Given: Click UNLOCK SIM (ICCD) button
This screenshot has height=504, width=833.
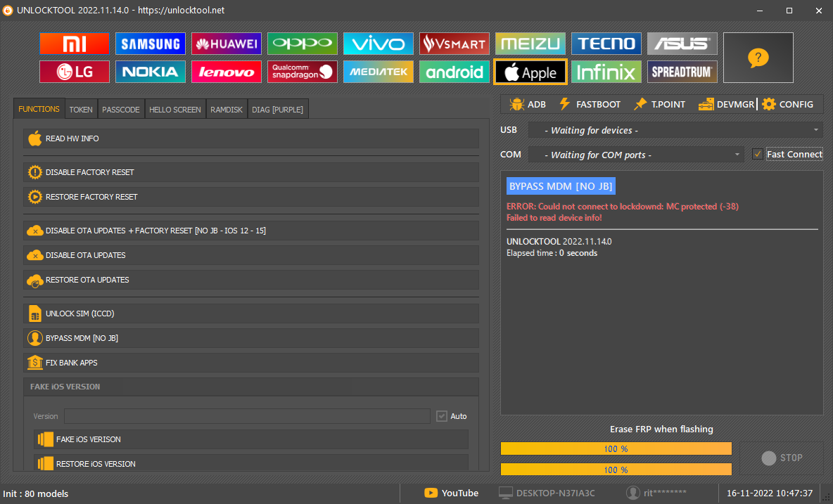Looking at the screenshot, I should 250,314.
